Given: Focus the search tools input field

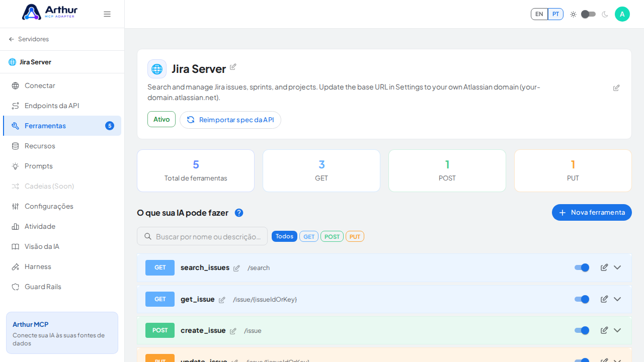Looking at the screenshot, I should (202, 236).
